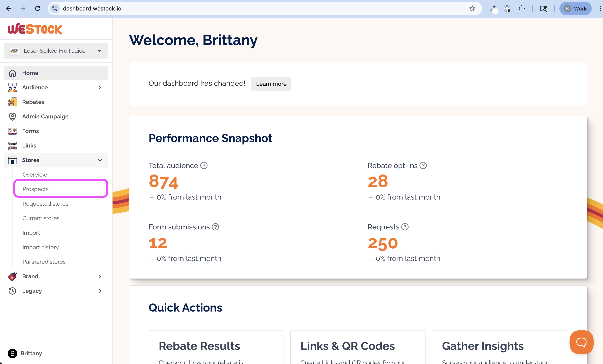Click the Rebates scissors coupon icon
The image size is (603, 364).
12,102
